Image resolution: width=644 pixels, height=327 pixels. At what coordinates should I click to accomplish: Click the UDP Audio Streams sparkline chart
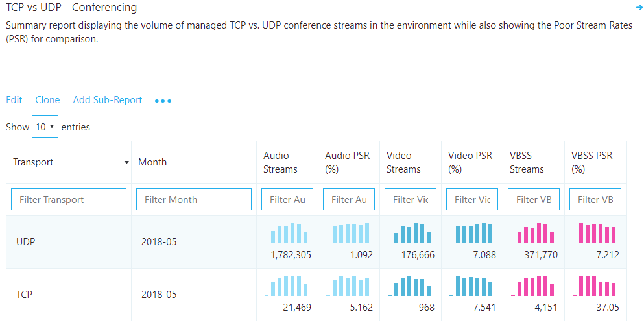click(x=287, y=234)
